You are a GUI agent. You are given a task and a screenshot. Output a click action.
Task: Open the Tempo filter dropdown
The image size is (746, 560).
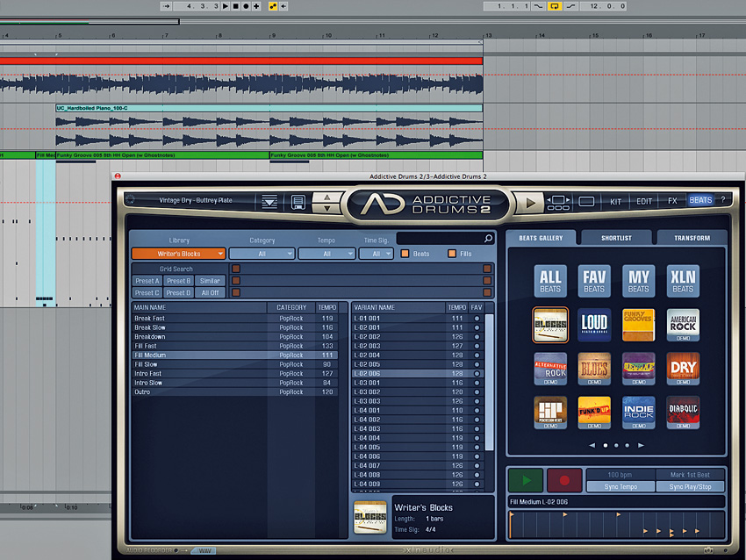(x=326, y=254)
